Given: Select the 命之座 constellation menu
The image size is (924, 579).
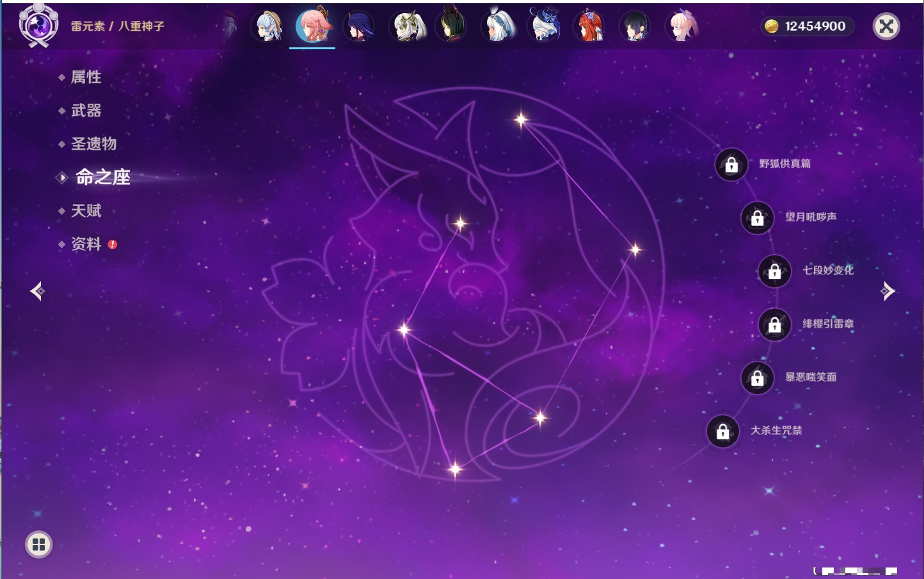Looking at the screenshot, I should point(102,177).
